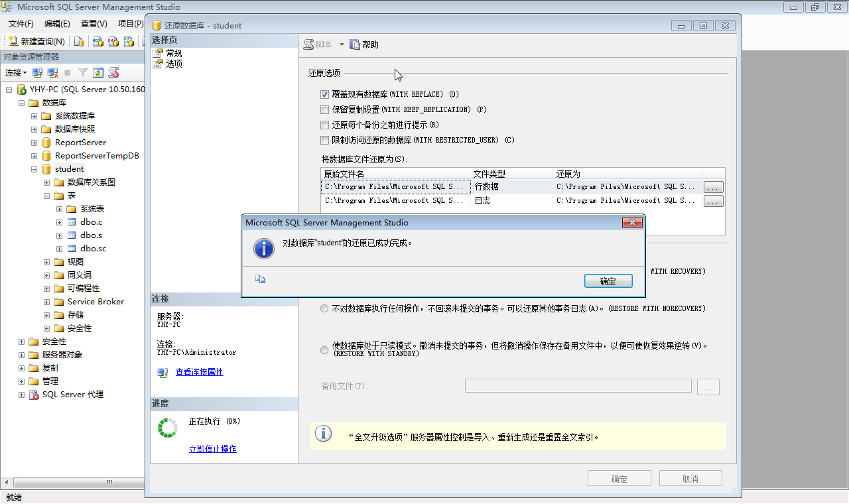Click the progress spinner in 进度 section
The width and height of the screenshot is (849, 504).
coord(168,428)
